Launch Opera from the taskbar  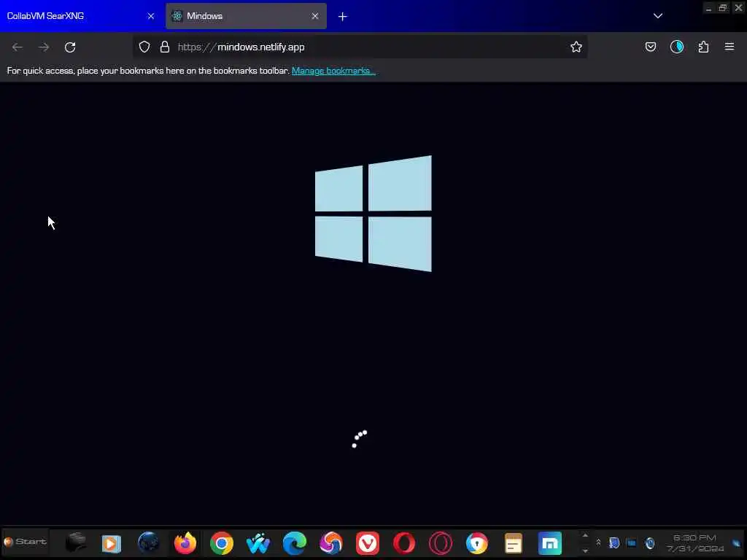pos(404,542)
